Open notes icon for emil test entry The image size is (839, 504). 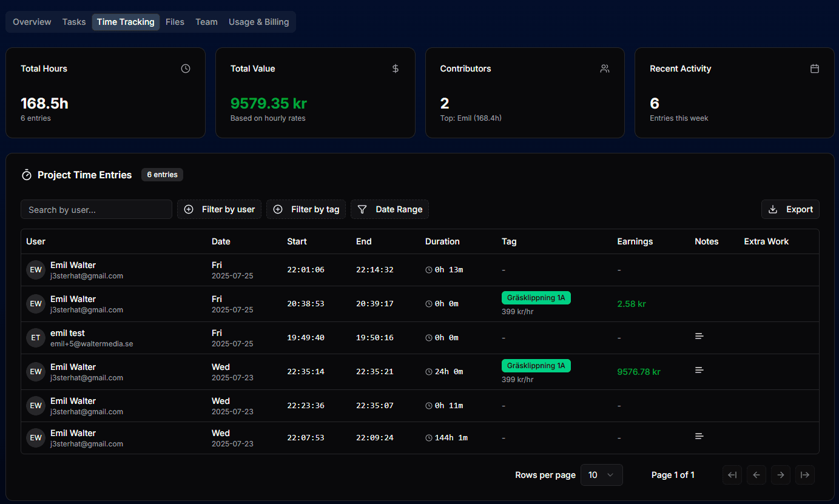pyautogui.click(x=699, y=336)
